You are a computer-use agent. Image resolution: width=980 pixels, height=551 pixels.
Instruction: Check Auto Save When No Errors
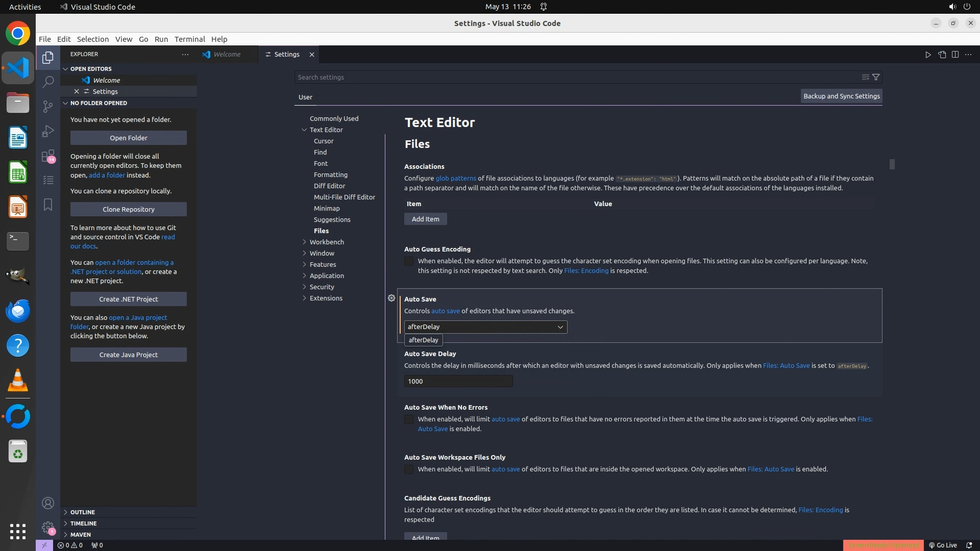point(409,419)
